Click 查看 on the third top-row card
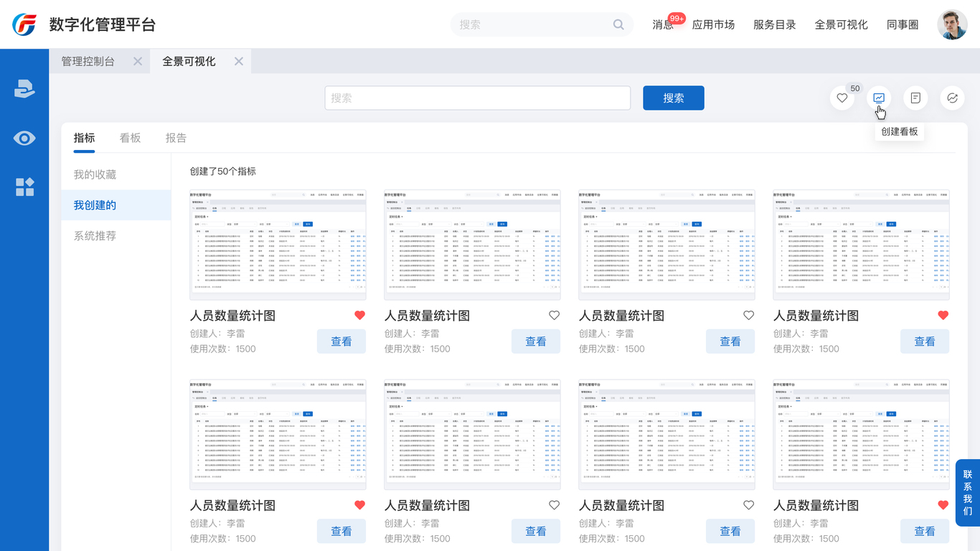 pyautogui.click(x=730, y=342)
